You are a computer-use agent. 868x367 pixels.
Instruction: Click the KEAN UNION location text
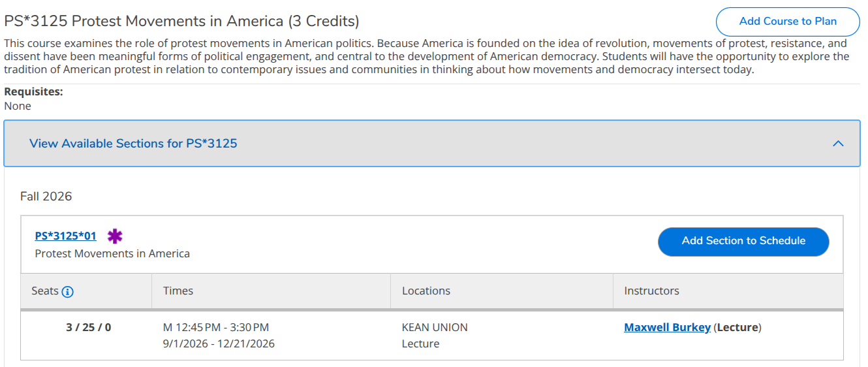point(435,327)
